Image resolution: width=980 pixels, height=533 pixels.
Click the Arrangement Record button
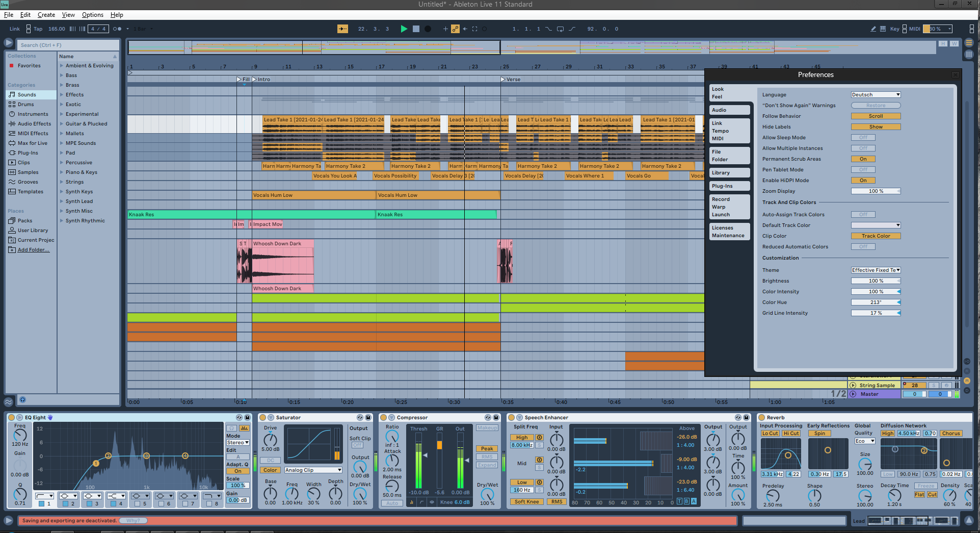pyautogui.click(x=428, y=29)
